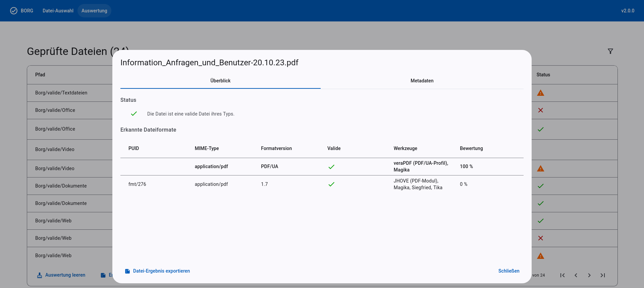The height and width of the screenshot is (288, 644).
Task: Click the Valide column header
Action: [334, 148]
